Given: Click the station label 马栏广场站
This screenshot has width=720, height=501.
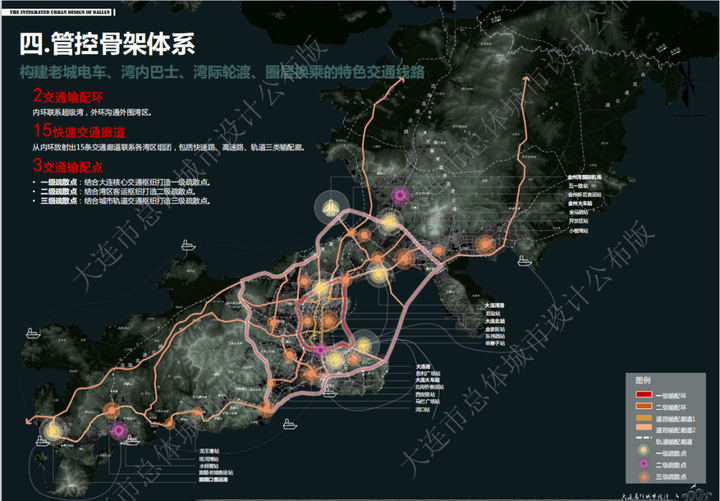Looking at the screenshot, I should [x=428, y=401].
